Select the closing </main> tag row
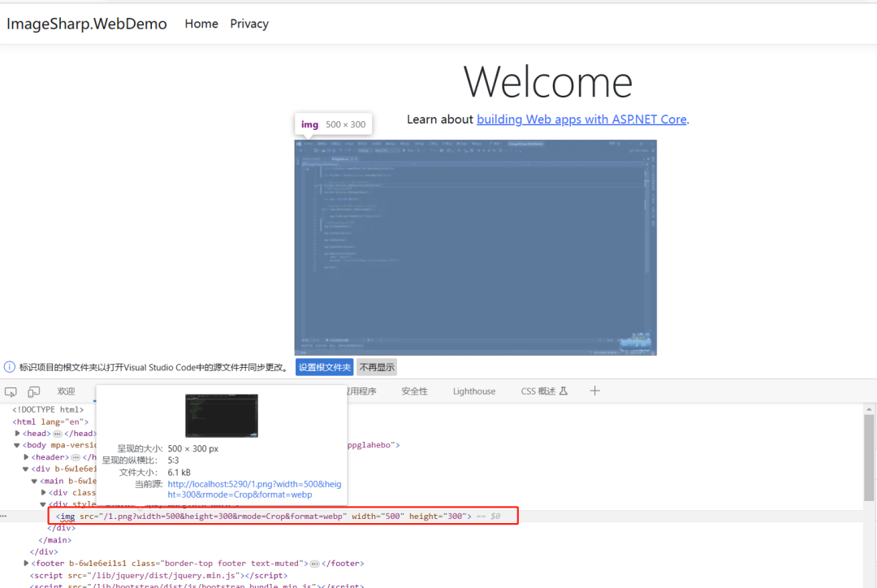The image size is (877, 588). (x=55, y=540)
